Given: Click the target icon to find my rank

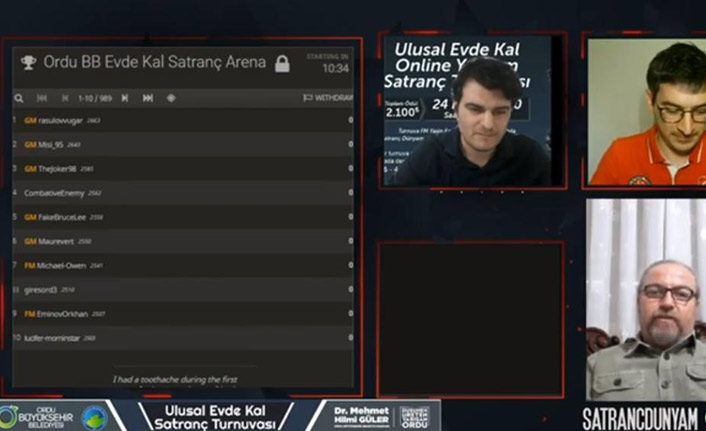Looking at the screenshot, I should (x=171, y=98).
